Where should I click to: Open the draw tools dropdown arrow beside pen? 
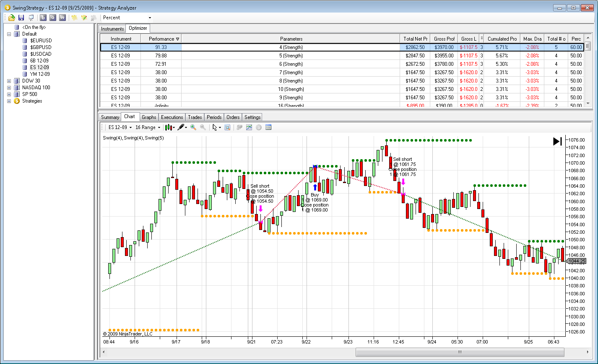pyautogui.click(x=186, y=127)
